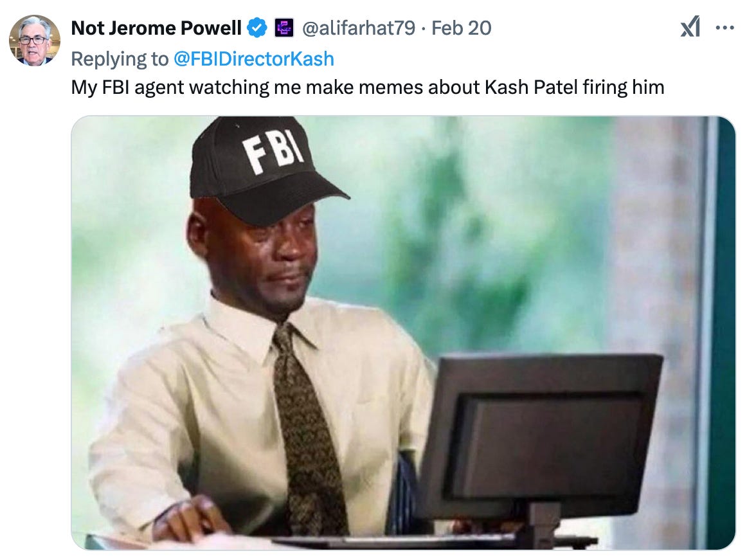Click the Not Jerome Powell display name
This screenshot has height=560, width=756.
pos(156,28)
